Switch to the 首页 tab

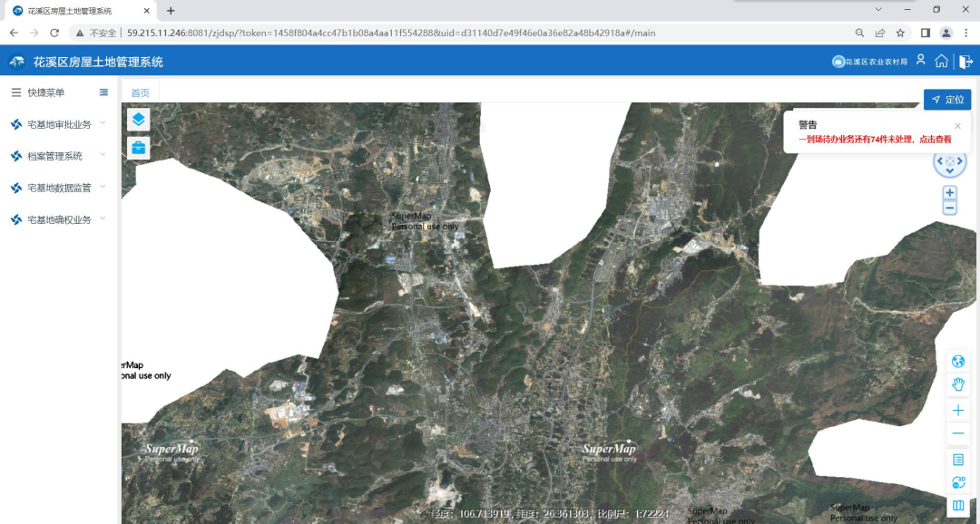(141, 93)
